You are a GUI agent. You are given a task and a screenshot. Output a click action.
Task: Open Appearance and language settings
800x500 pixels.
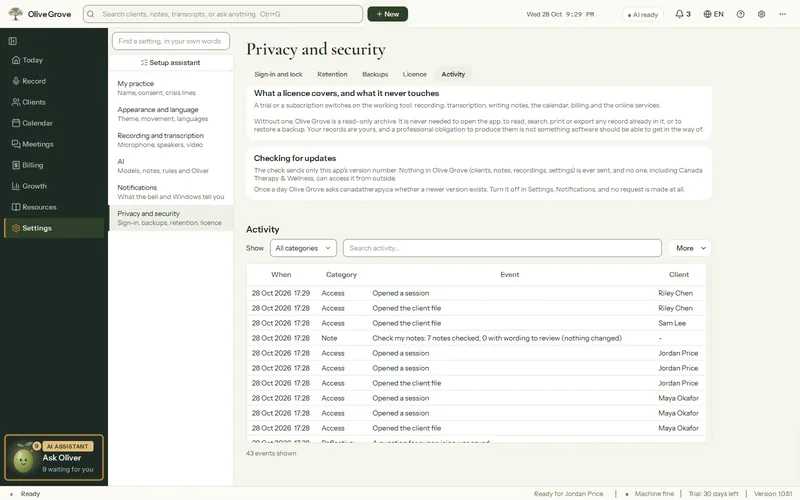171,114
